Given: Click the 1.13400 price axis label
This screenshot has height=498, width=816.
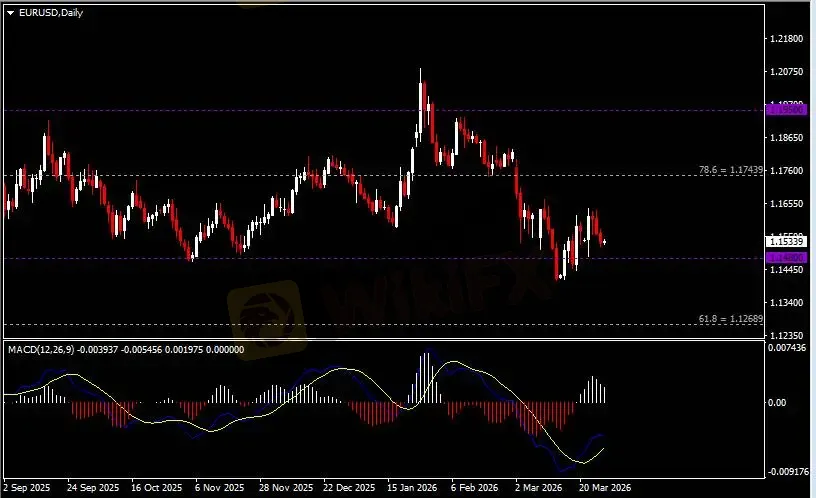Looking at the screenshot, I should pos(784,302).
